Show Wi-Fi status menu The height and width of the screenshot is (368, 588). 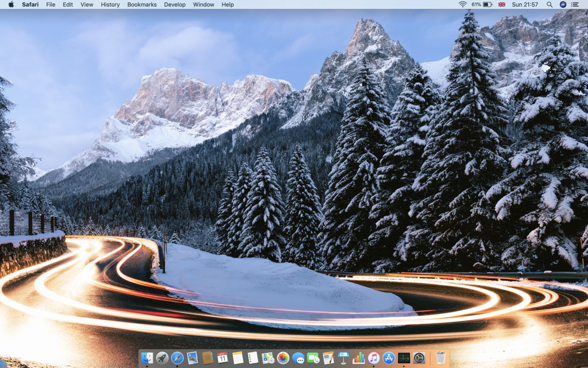point(463,5)
